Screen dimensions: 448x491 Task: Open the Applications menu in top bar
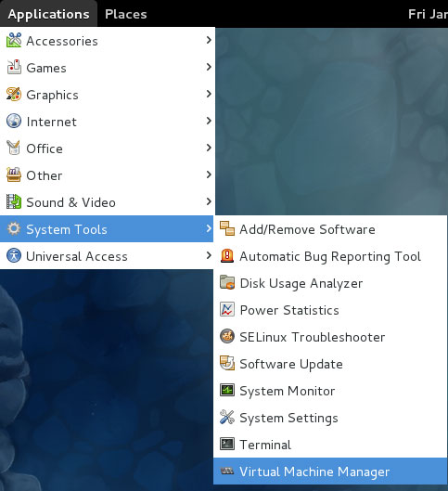(x=48, y=14)
